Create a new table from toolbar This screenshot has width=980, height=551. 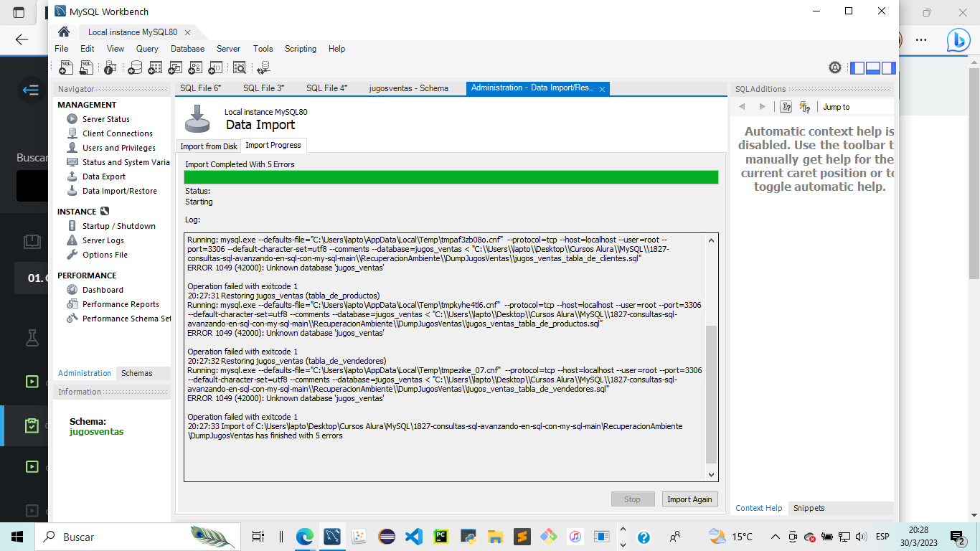[x=155, y=67]
